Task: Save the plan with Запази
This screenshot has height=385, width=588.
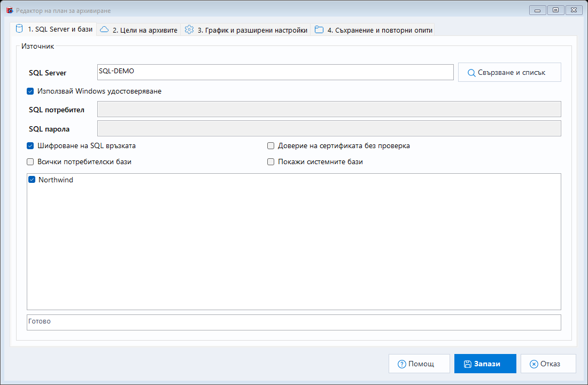Action: tap(485, 364)
